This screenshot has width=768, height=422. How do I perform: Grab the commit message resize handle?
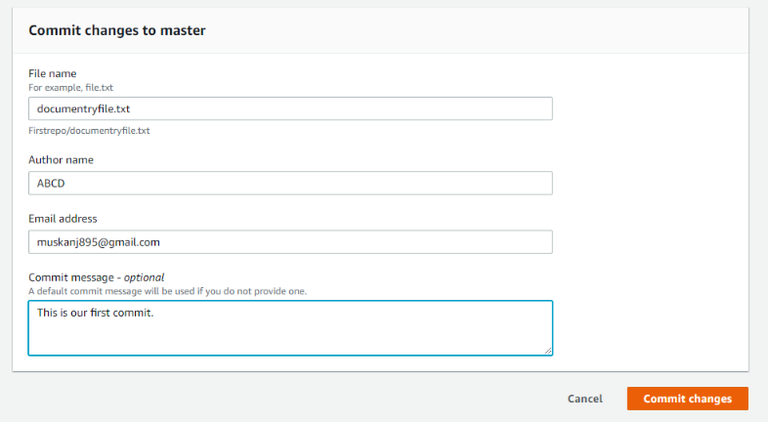pos(548,351)
